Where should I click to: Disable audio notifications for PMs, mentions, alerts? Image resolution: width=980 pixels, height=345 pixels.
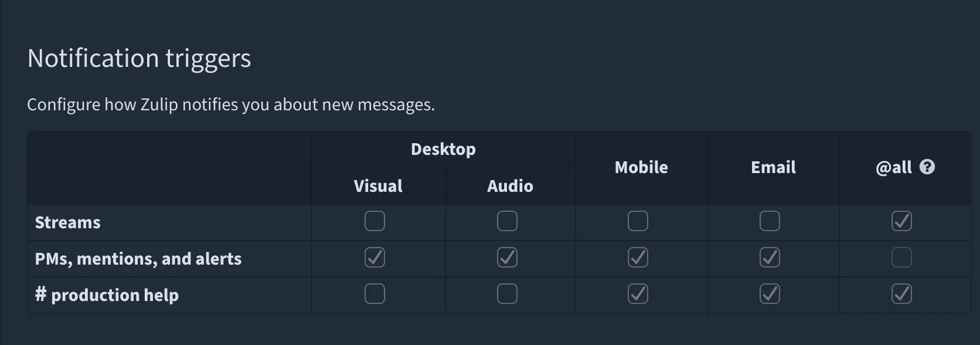tap(507, 258)
